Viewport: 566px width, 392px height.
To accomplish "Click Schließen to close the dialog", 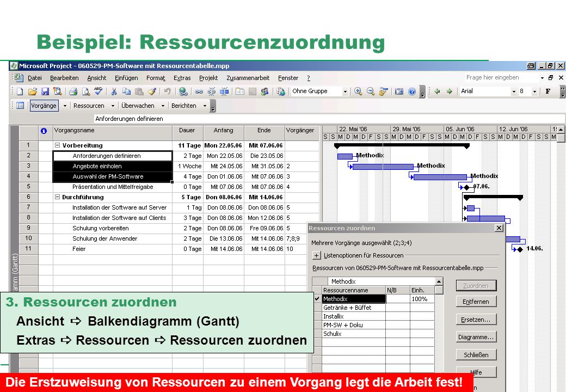I will pyautogui.click(x=476, y=355).
